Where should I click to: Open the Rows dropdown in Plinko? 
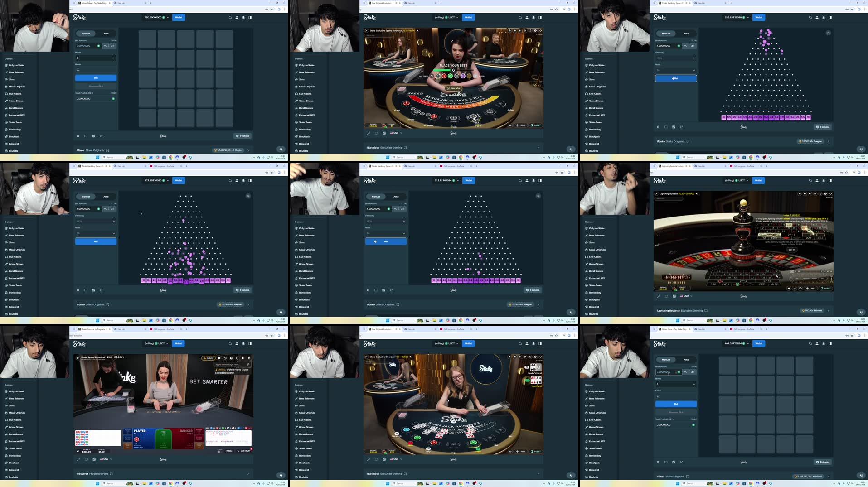point(96,233)
